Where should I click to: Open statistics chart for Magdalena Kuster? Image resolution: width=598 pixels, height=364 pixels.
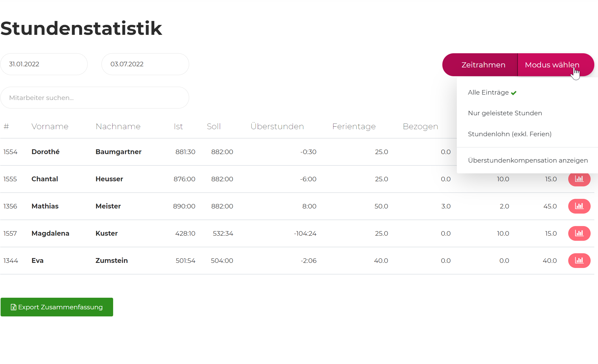pos(579,233)
